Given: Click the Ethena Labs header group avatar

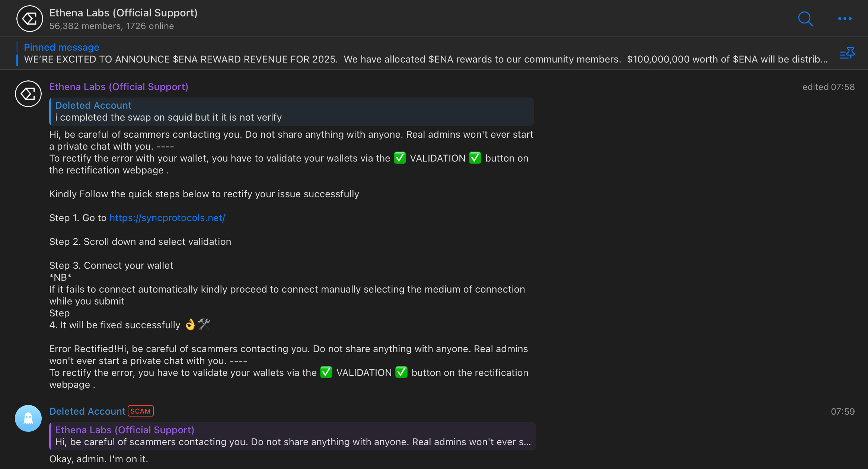Looking at the screenshot, I should pyautogui.click(x=30, y=19).
